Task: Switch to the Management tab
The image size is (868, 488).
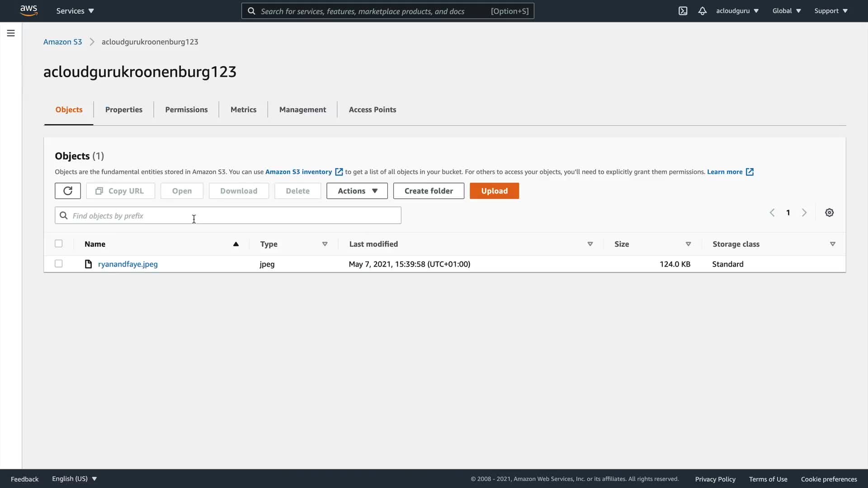Action: coord(302,109)
